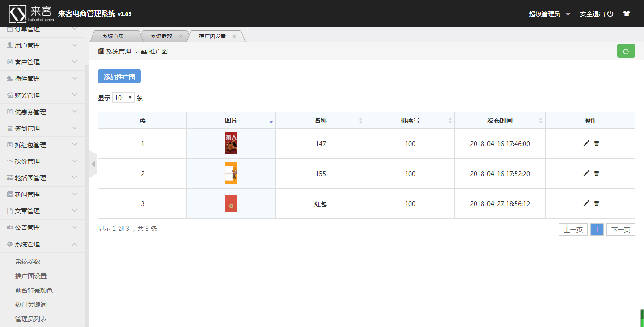Sort table by 排序号 column header

tap(410, 120)
